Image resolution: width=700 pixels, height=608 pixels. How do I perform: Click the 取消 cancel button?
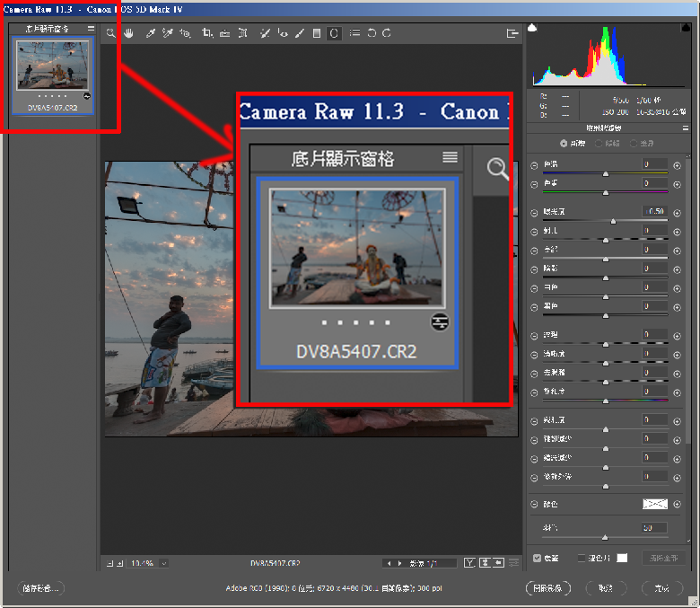pyautogui.click(x=606, y=588)
